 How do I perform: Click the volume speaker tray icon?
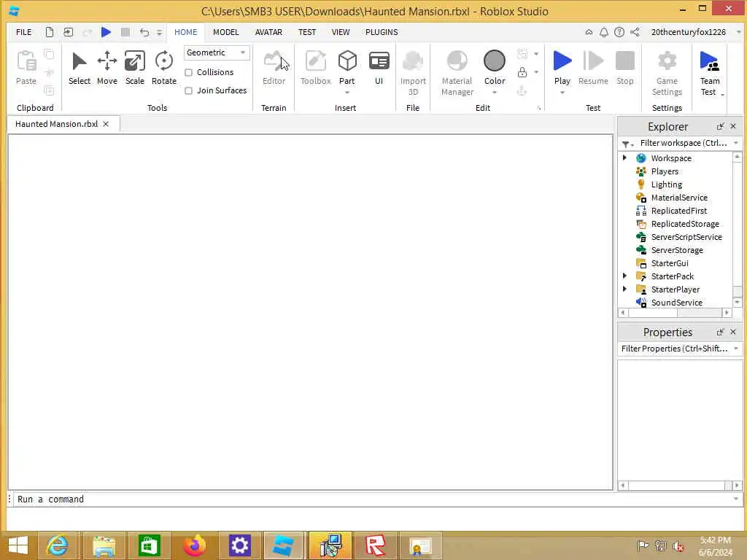click(x=678, y=546)
